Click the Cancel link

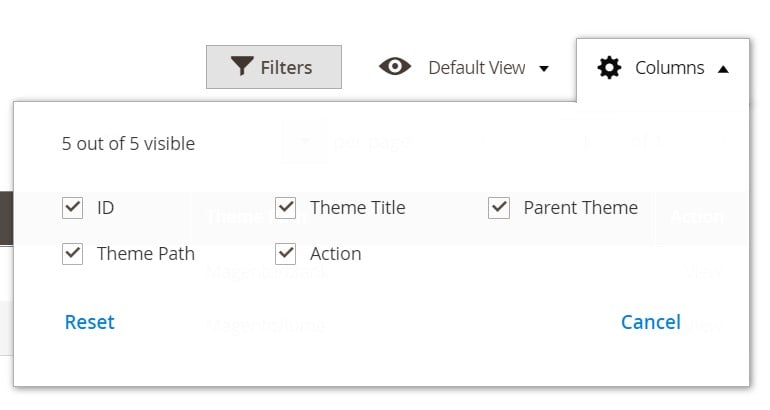click(651, 322)
